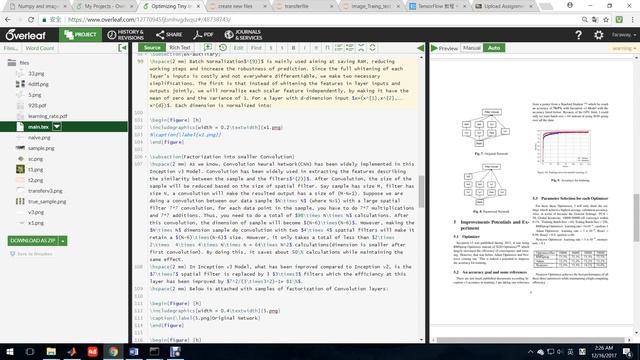This screenshot has width=640, height=360.
Task: Click Save to Dropbox link
Action: point(31,254)
